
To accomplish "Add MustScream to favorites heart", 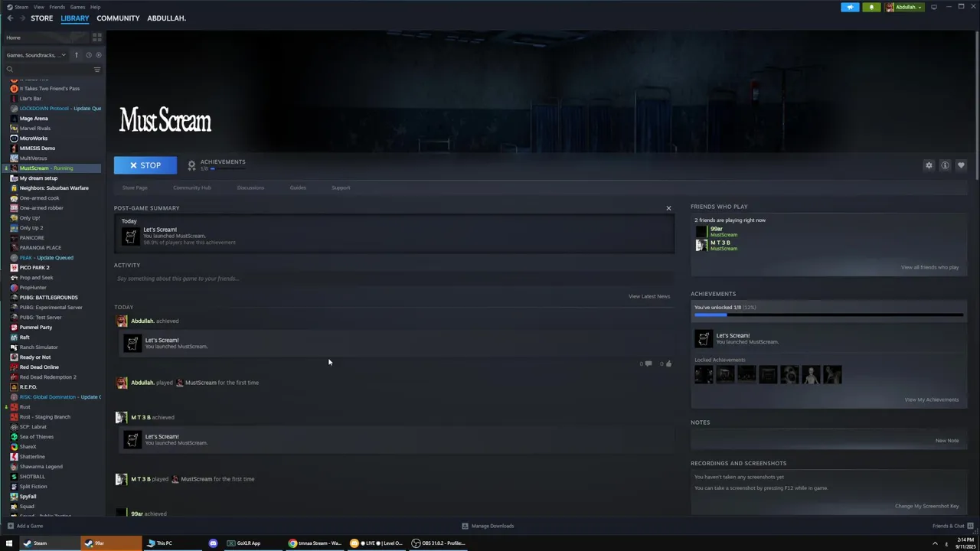I will point(961,165).
